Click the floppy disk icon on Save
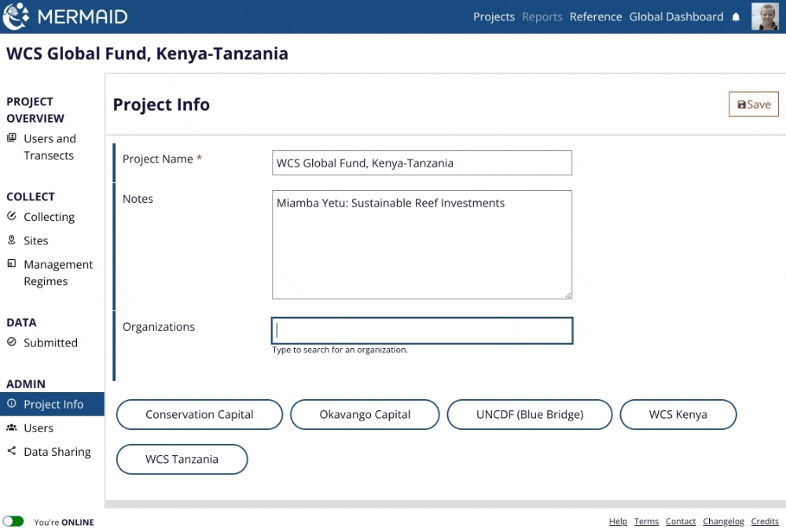The image size is (786, 532). (741, 105)
